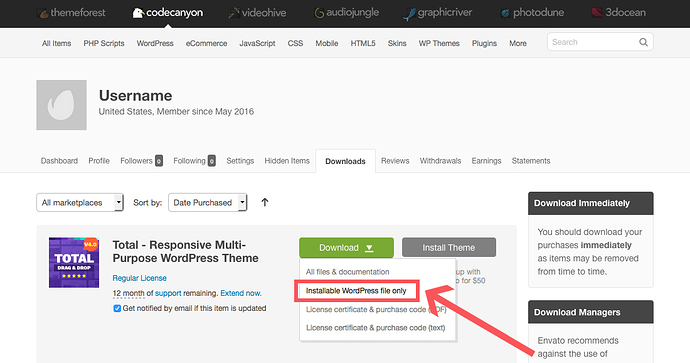Go to Skins category

coord(397,43)
